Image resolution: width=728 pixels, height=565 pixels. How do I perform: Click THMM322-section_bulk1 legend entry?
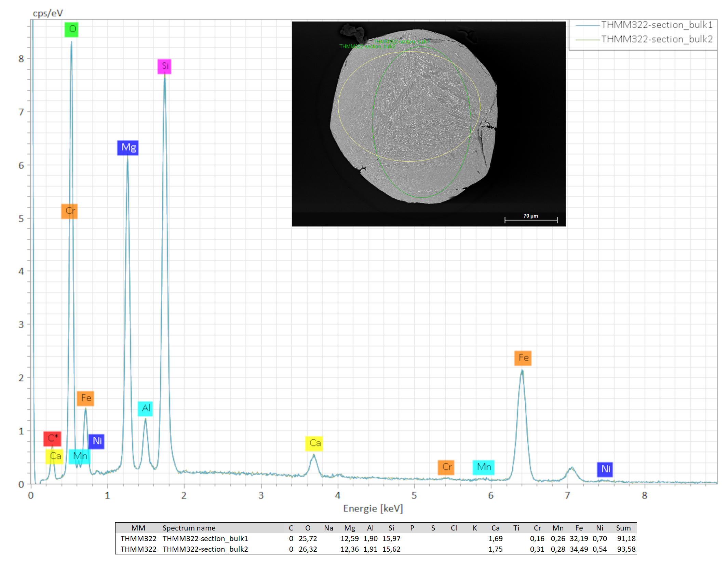point(656,25)
